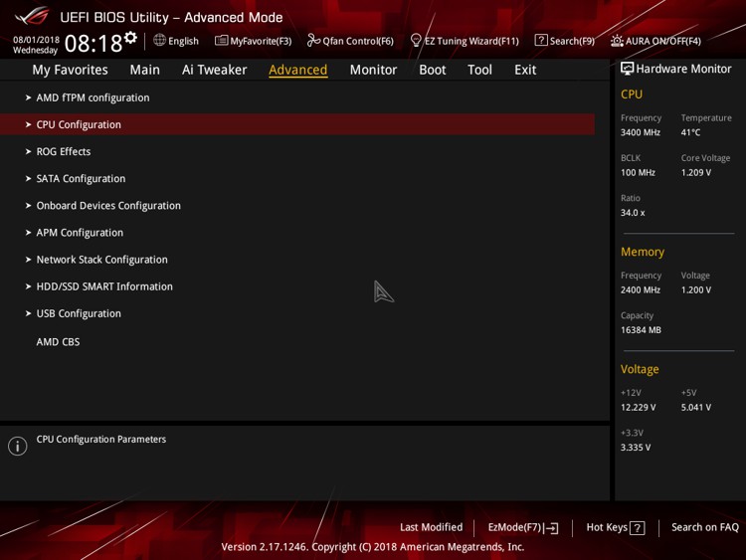Open the USB Configuration submenu
This screenshot has width=746, height=560.
79,313
